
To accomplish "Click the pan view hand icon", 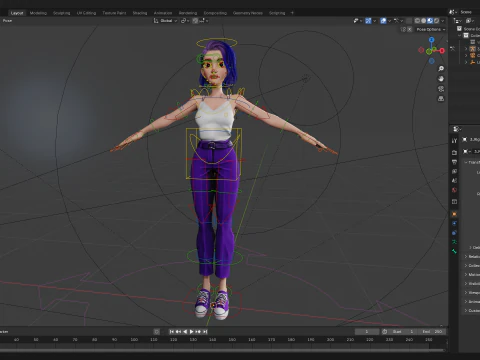I will tap(441, 79).
